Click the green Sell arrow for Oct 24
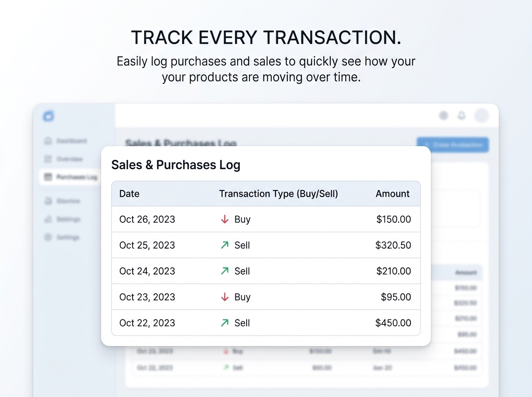 tap(225, 271)
